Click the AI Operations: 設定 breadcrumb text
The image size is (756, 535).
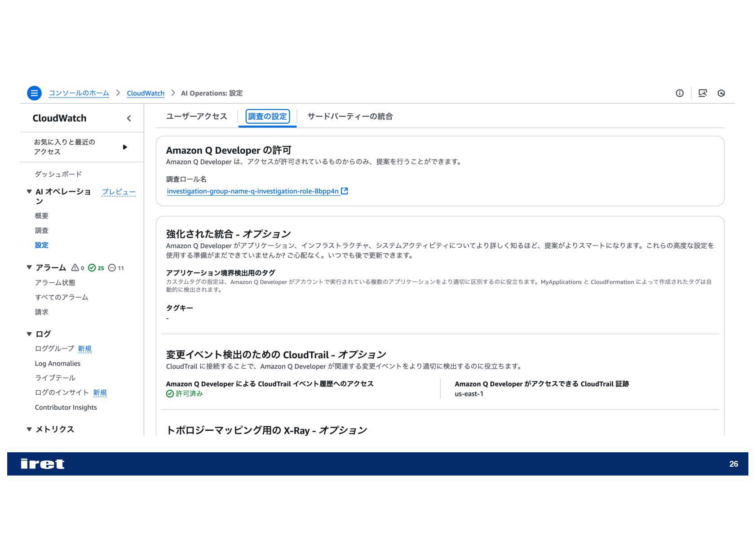point(212,93)
